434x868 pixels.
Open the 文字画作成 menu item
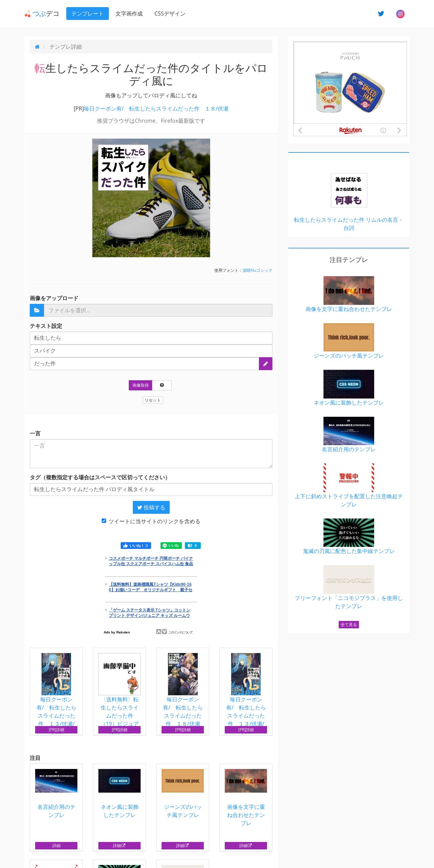click(129, 14)
